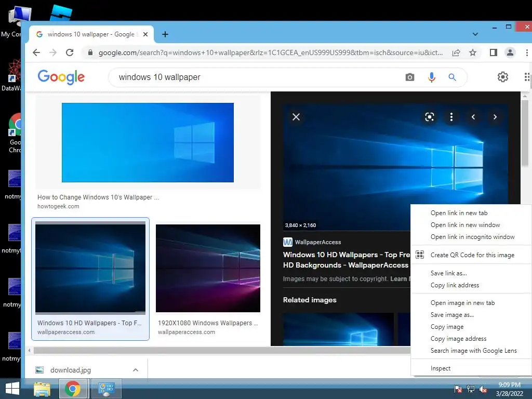Click the 1920X1080 Windows Wallpapers title
532x399 pixels.
click(x=208, y=323)
